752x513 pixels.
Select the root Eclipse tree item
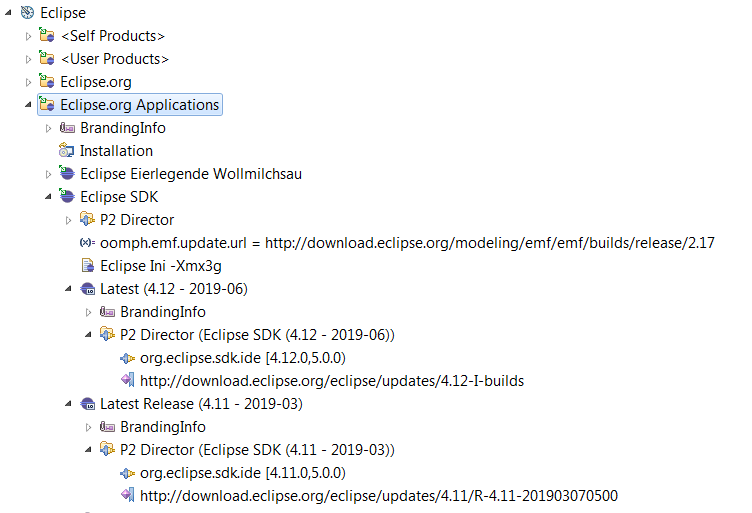click(63, 13)
